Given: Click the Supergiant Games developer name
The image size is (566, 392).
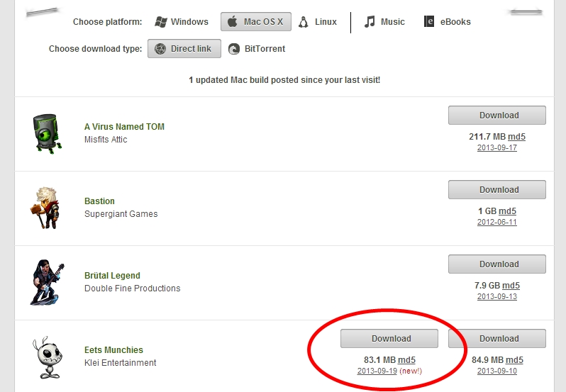Looking at the screenshot, I should [121, 214].
